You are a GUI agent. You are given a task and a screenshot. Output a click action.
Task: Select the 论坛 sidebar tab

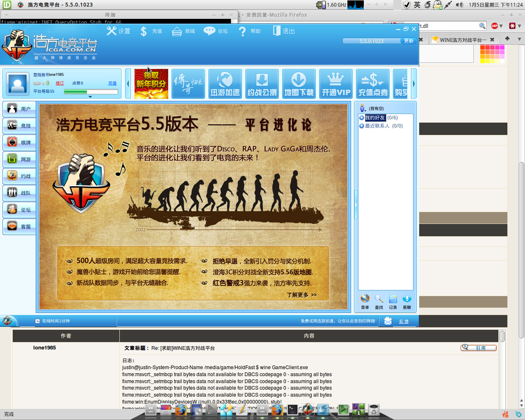click(x=19, y=210)
